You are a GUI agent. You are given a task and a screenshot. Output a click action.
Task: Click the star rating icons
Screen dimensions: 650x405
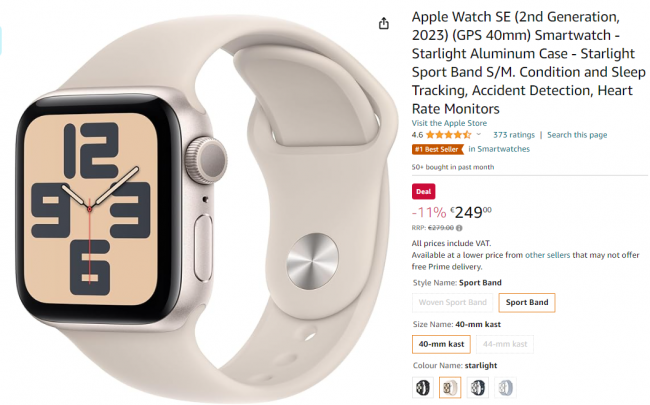(449, 135)
